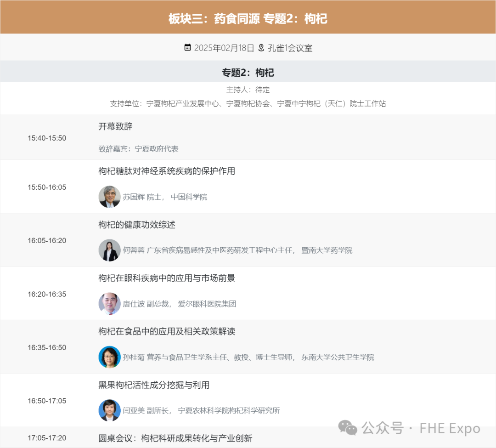The width and height of the screenshot is (496, 448).
Task: Click 致辞嘉宾：宁夏政府代表 text
Action: pos(138,149)
